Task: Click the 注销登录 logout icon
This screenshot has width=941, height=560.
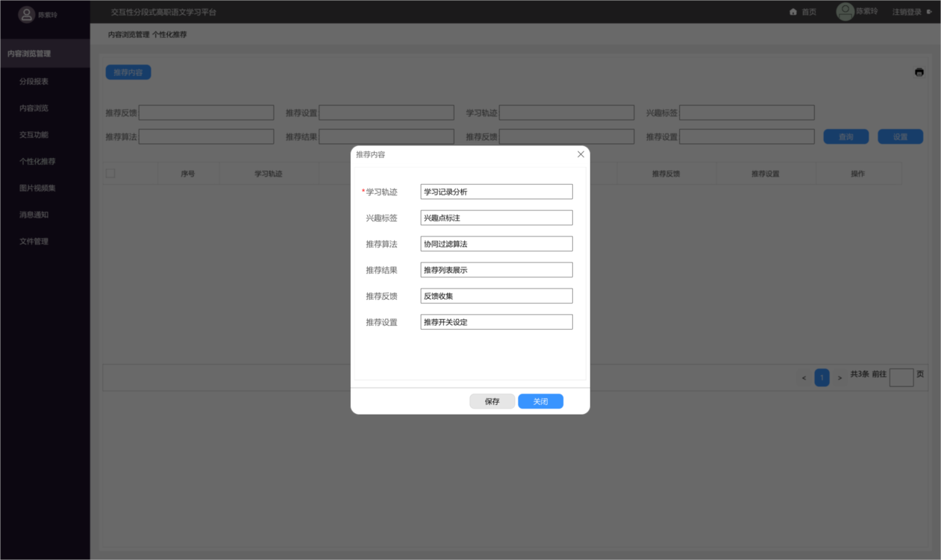Action: pos(929,12)
